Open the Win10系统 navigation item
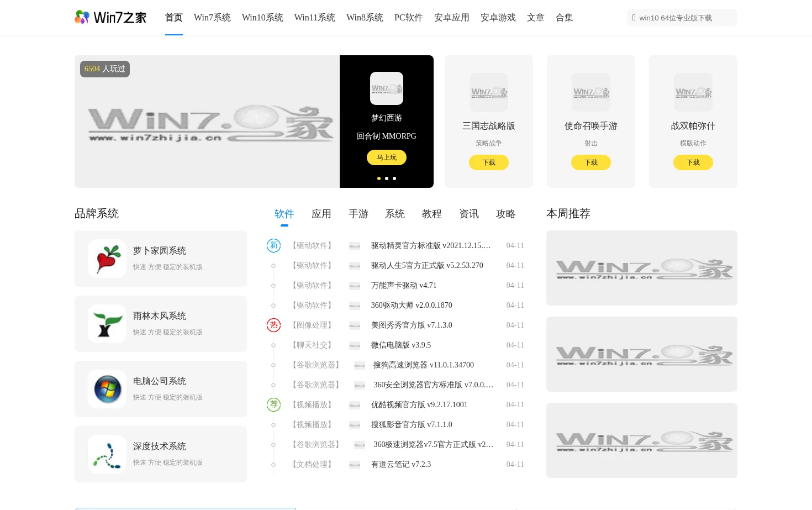The image size is (812, 510). click(262, 18)
